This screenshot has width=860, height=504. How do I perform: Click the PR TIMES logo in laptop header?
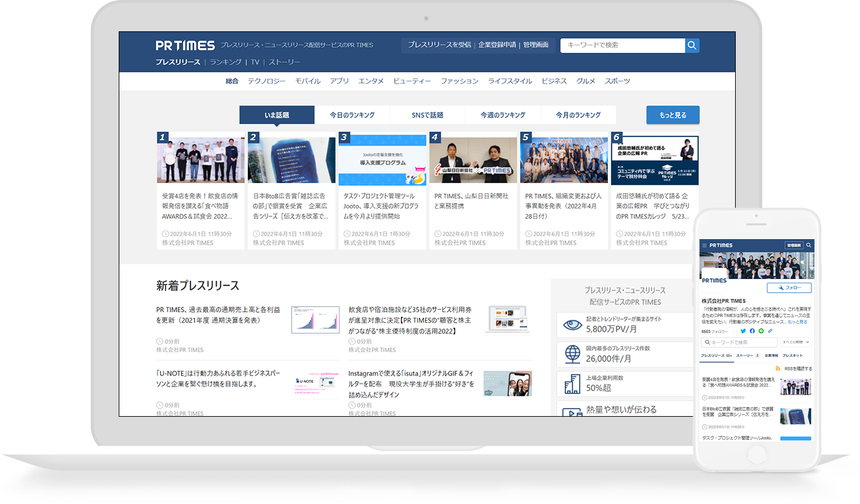click(185, 45)
